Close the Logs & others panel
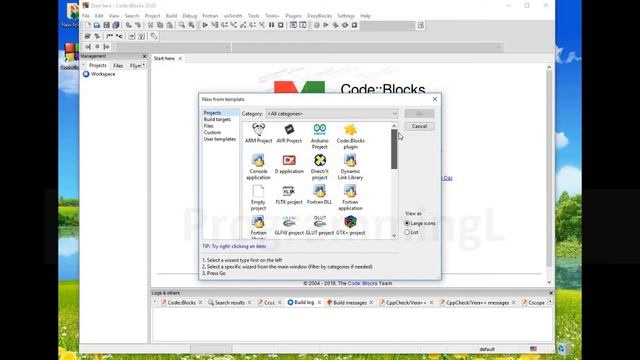This screenshot has width=640, height=360. [551, 293]
